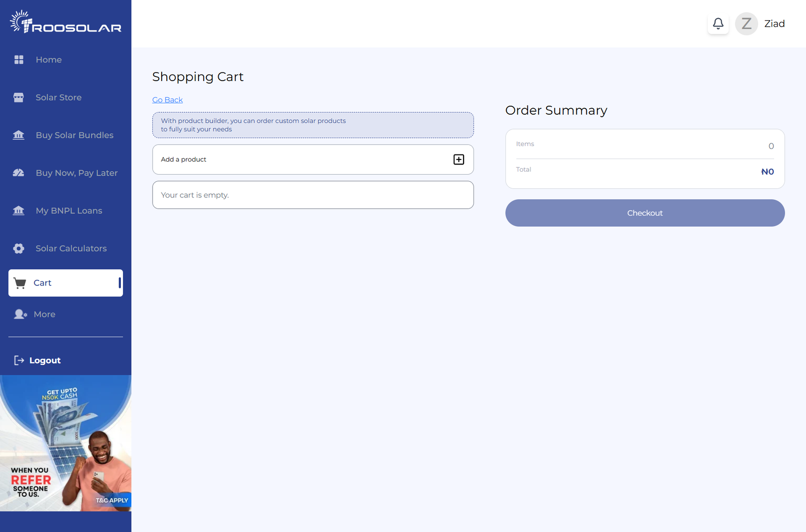
Task: Follow the Go Back link
Action: tap(167, 100)
